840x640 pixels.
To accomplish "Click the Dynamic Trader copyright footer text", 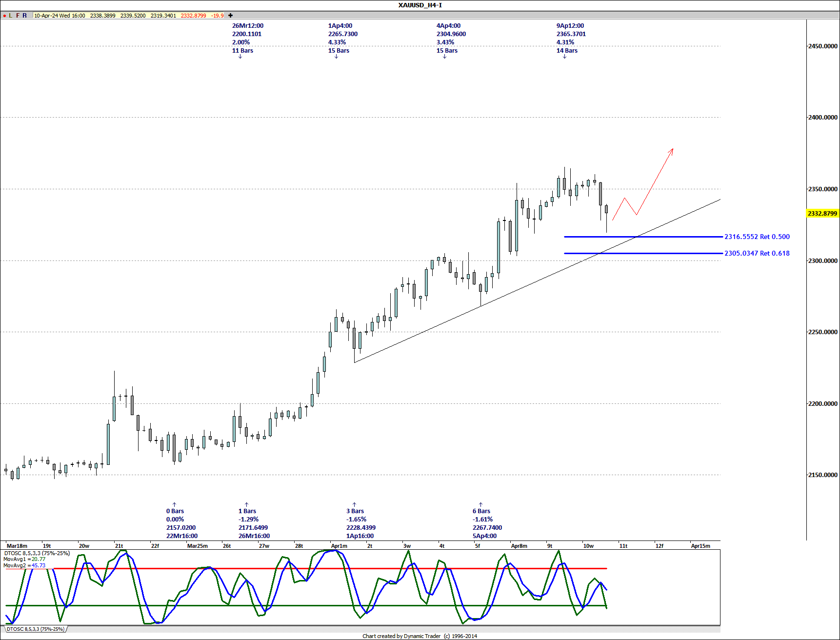I will pos(420,636).
